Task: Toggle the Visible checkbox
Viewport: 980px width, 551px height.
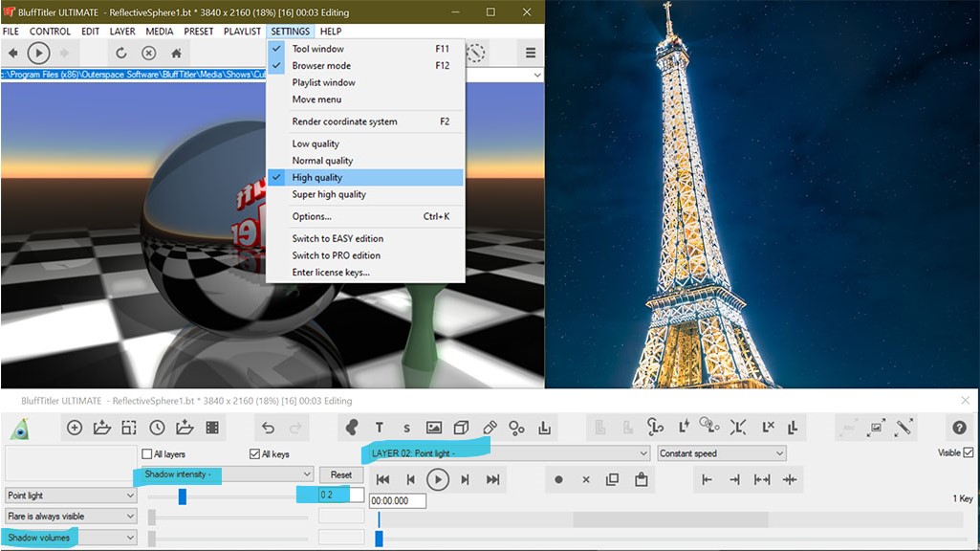Action: [x=969, y=453]
